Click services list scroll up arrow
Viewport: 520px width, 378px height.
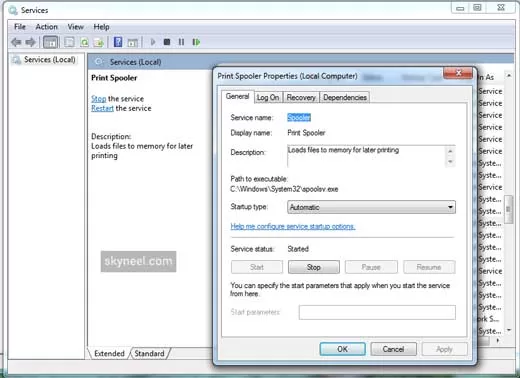tap(509, 75)
